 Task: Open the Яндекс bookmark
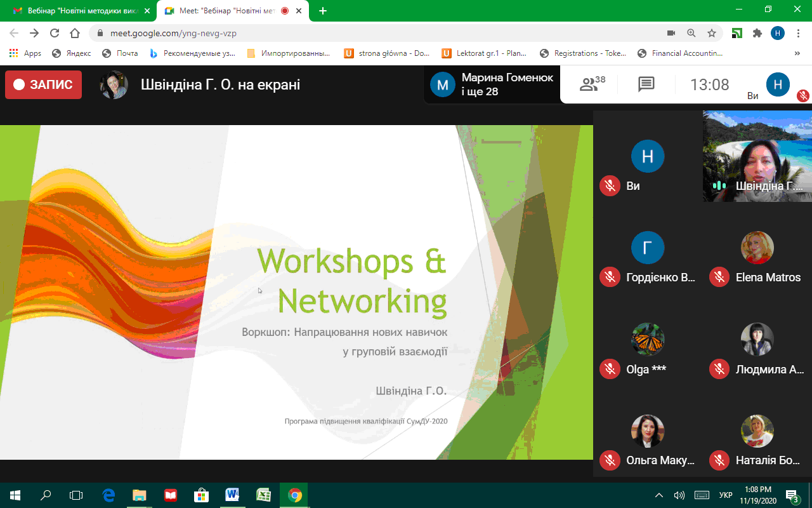click(x=72, y=53)
